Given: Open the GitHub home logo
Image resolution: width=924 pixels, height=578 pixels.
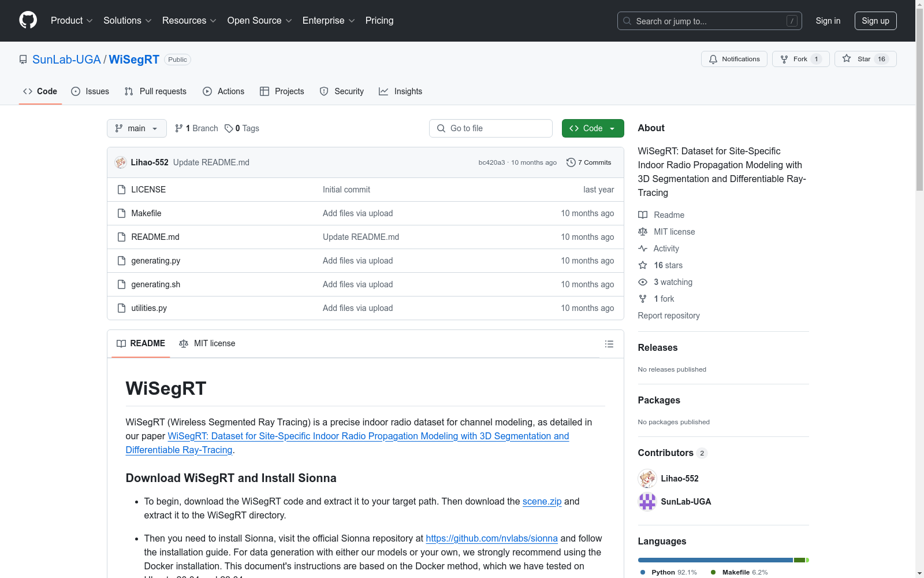Looking at the screenshot, I should (28, 20).
